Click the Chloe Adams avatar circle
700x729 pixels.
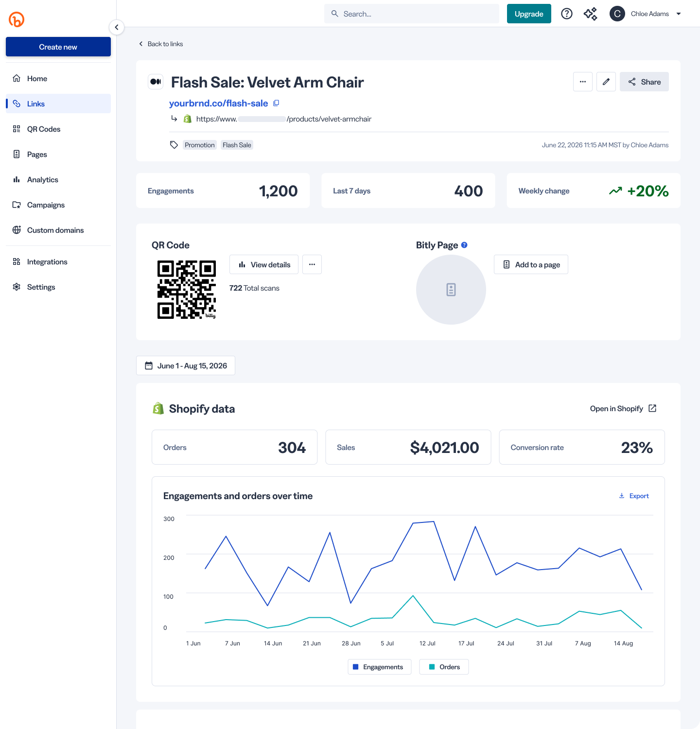pos(617,14)
